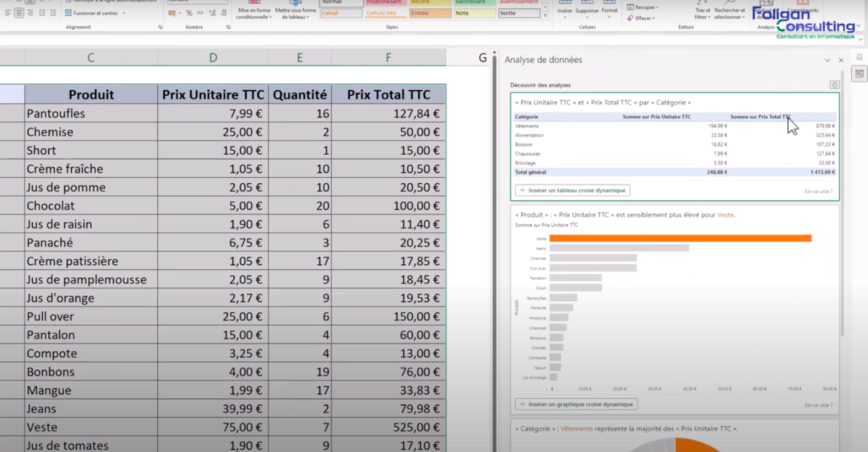Open the Trier et filtrer dropdown
This screenshot has width=868, height=452.
pyautogui.click(x=702, y=14)
